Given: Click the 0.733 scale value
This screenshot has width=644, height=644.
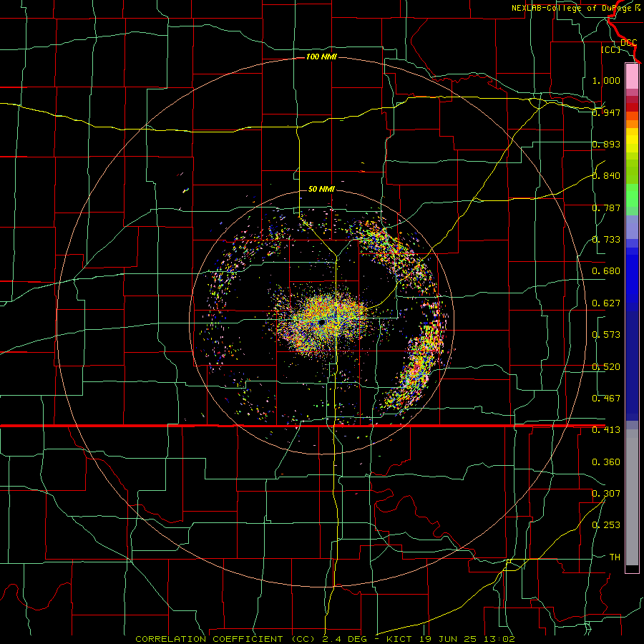Looking at the screenshot, I should (x=606, y=240).
